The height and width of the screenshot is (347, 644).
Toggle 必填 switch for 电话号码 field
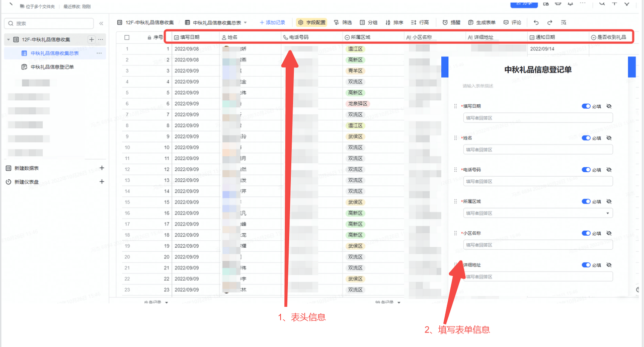(586, 170)
